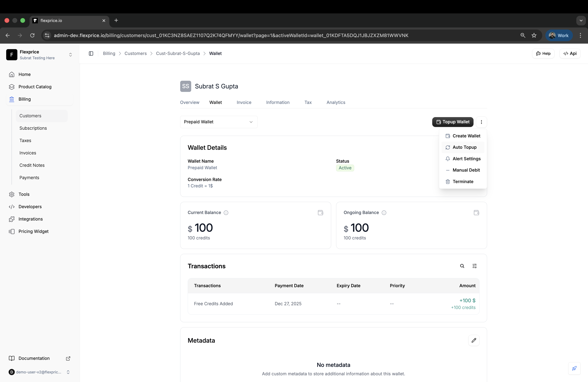Open the Prepaid Wallet dropdown
588x382 pixels.
click(x=218, y=122)
